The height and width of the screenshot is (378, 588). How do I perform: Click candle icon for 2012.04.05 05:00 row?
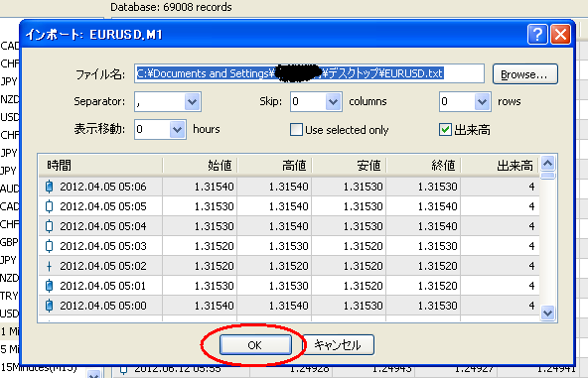49,306
